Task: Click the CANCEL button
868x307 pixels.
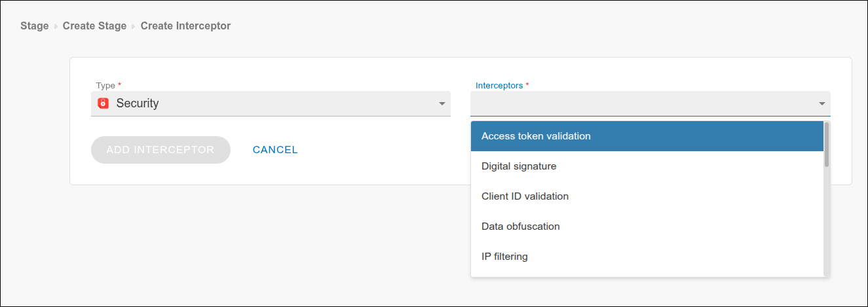Action: 275,150
